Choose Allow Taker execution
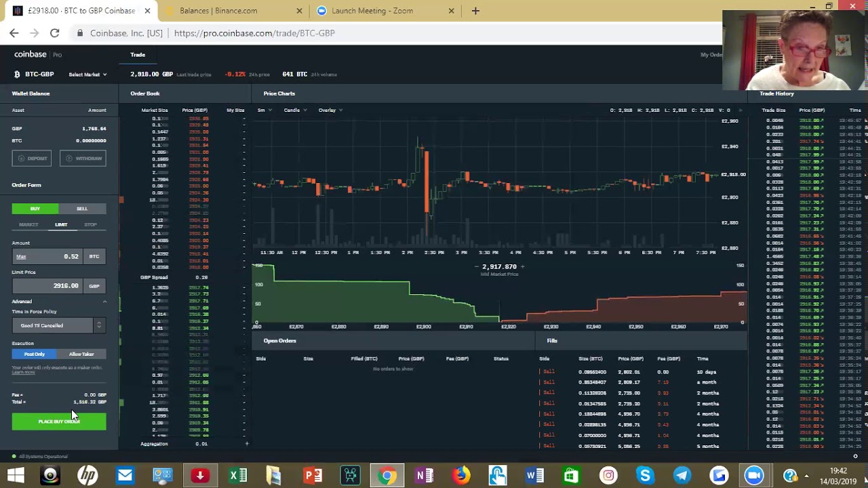 pyautogui.click(x=81, y=354)
